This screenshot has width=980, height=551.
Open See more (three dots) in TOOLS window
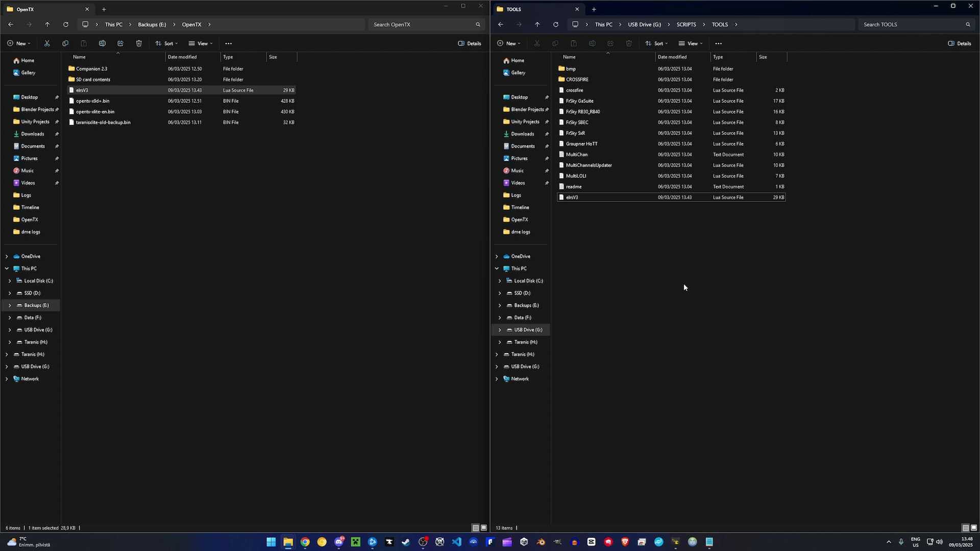click(719, 43)
